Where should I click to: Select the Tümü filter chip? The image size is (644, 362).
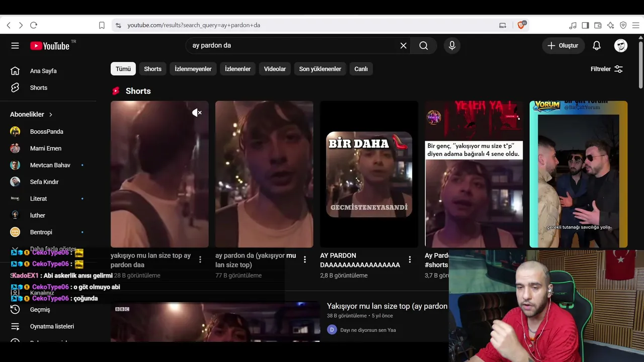[123, 69]
